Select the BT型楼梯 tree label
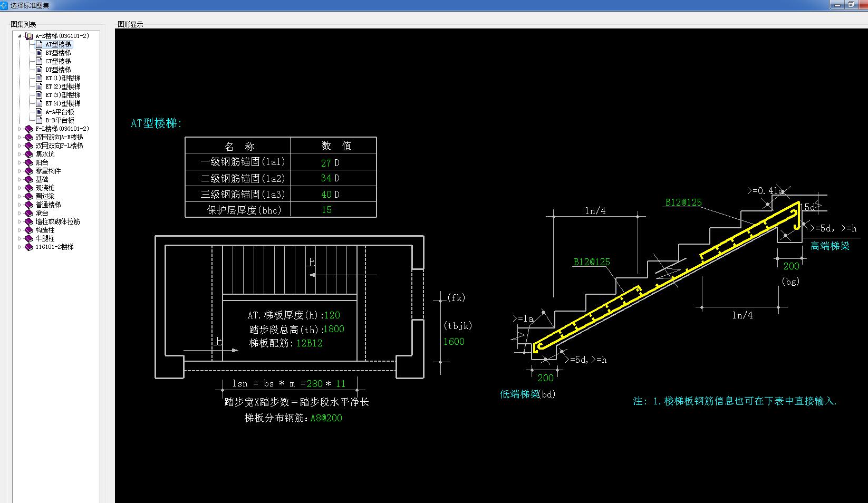This screenshot has height=503, width=868. coord(58,53)
